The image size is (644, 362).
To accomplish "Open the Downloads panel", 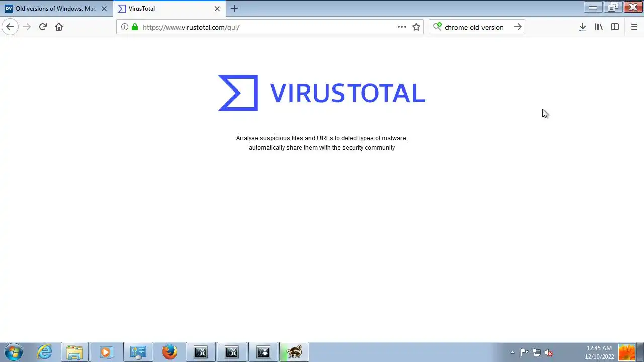I will (x=582, y=27).
